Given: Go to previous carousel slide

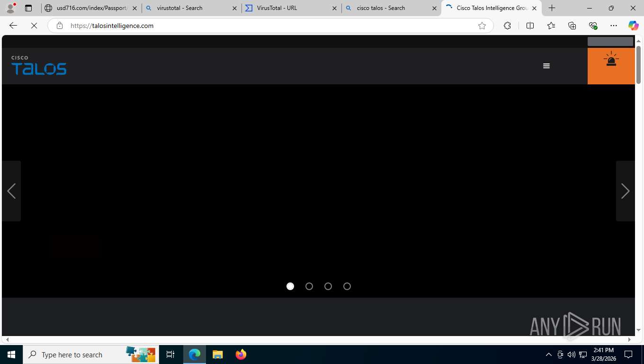Looking at the screenshot, I should point(11,191).
